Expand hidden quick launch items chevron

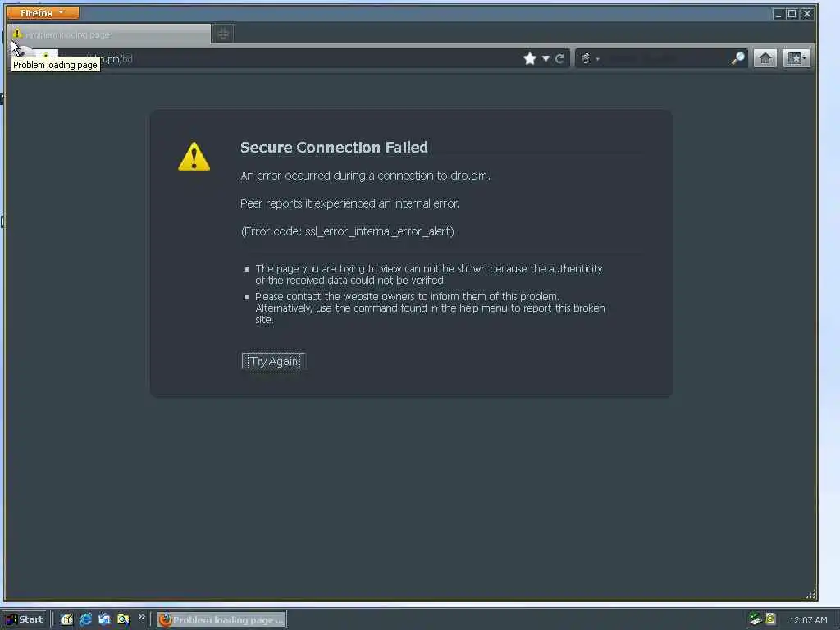[x=141, y=617]
